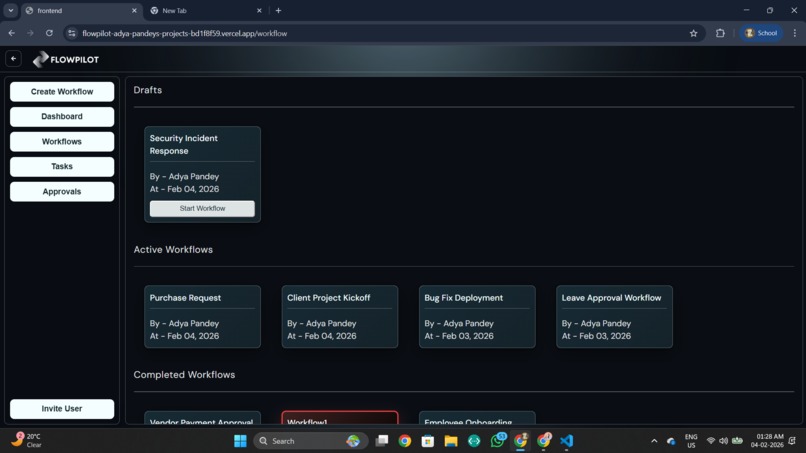This screenshot has width=806, height=453.
Task: Open the volume tray icon
Action: [723, 441]
